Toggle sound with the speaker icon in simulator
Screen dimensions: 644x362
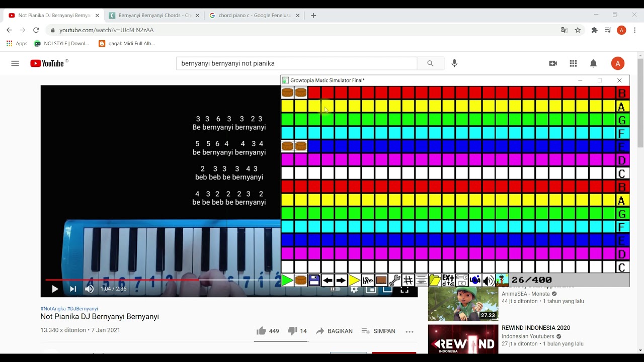(x=489, y=280)
